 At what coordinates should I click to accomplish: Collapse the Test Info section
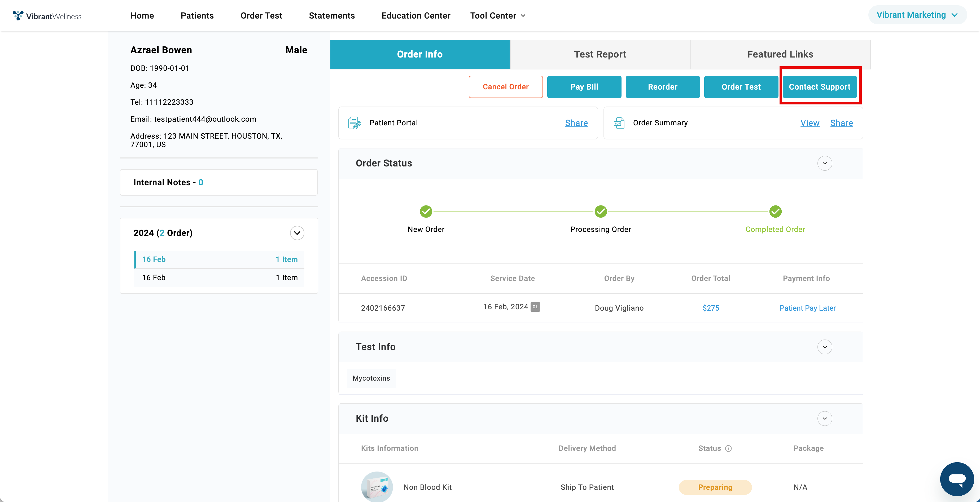[x=824, y=347]
